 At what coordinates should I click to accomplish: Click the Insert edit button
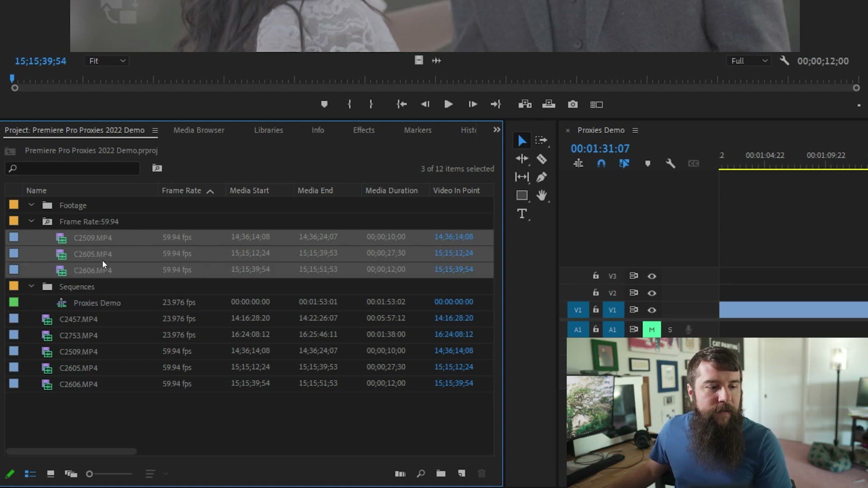pyautogui.click(x=525, y=104)
